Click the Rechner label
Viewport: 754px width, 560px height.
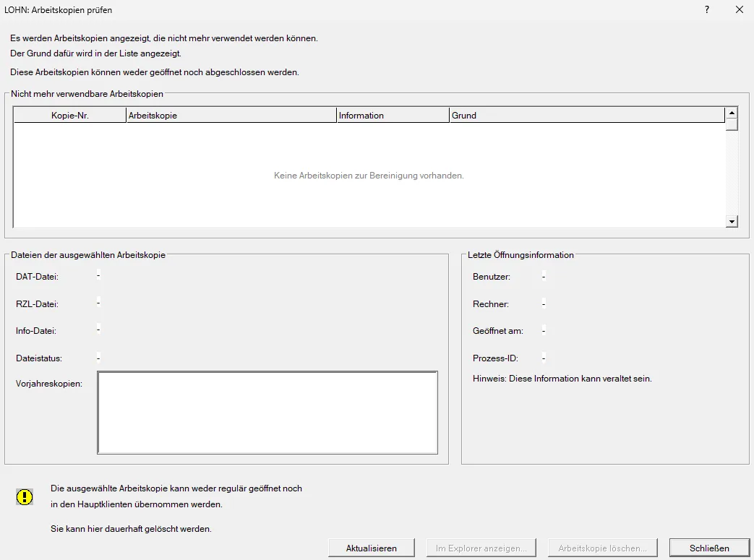(x=490, y=303)
